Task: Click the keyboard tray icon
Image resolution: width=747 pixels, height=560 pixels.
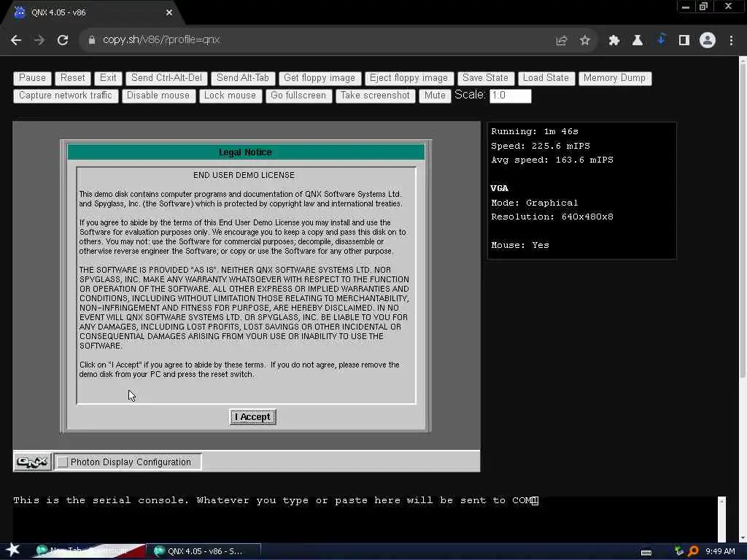Action: 646,553
